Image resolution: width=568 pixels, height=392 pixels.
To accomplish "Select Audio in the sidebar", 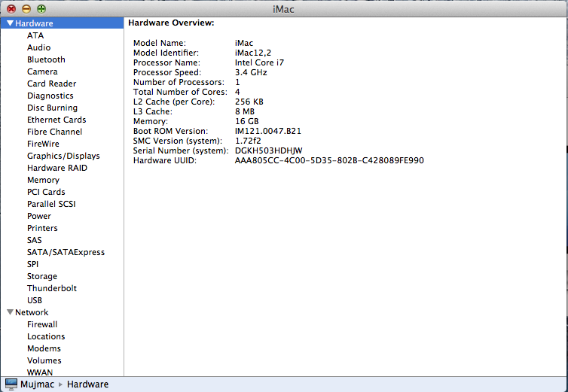I will [x=38, y=47].
